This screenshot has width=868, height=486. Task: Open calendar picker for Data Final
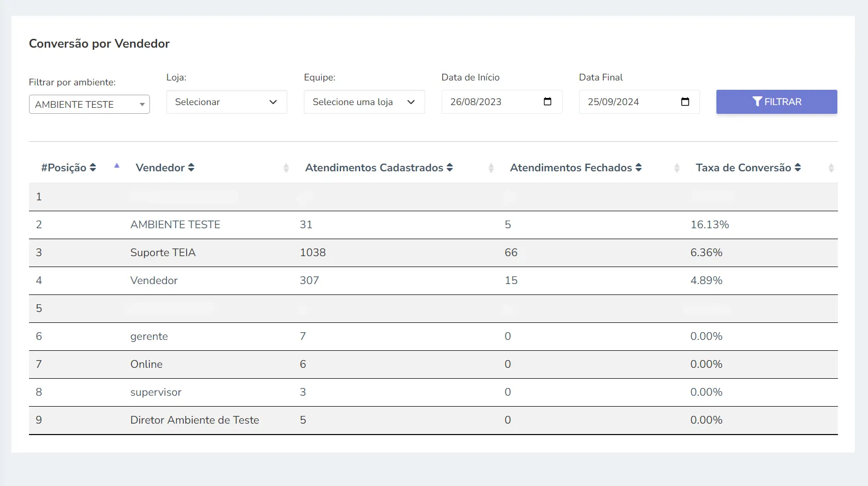685,102
